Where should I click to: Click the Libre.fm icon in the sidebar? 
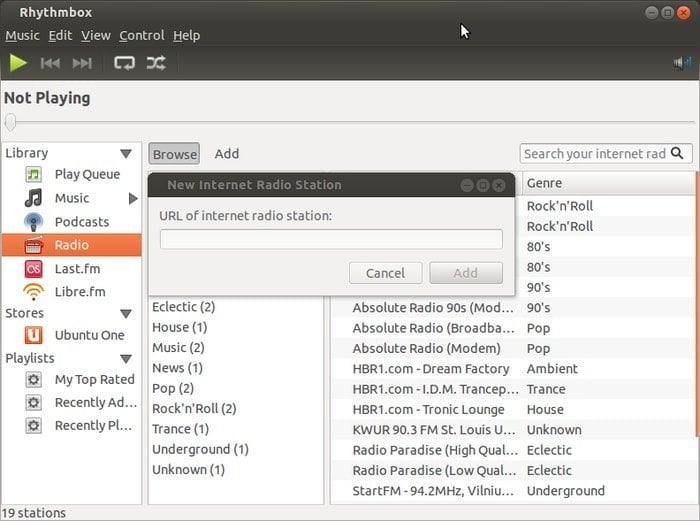[33, 292]
